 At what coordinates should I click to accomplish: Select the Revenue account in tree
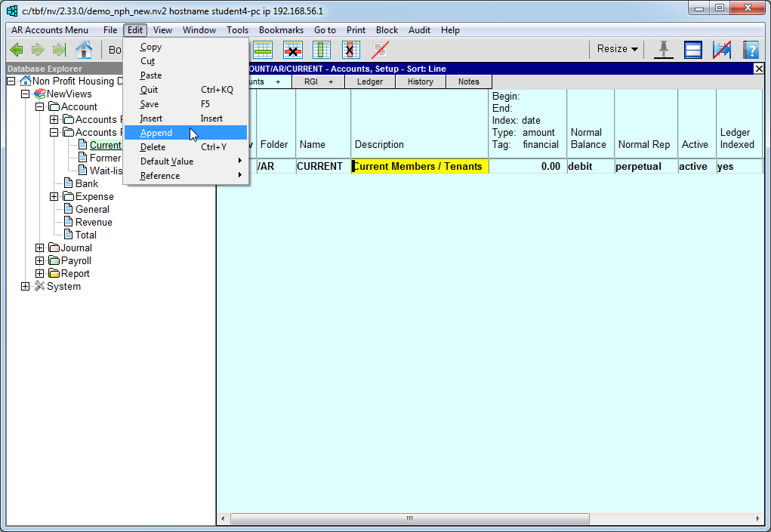94,222
